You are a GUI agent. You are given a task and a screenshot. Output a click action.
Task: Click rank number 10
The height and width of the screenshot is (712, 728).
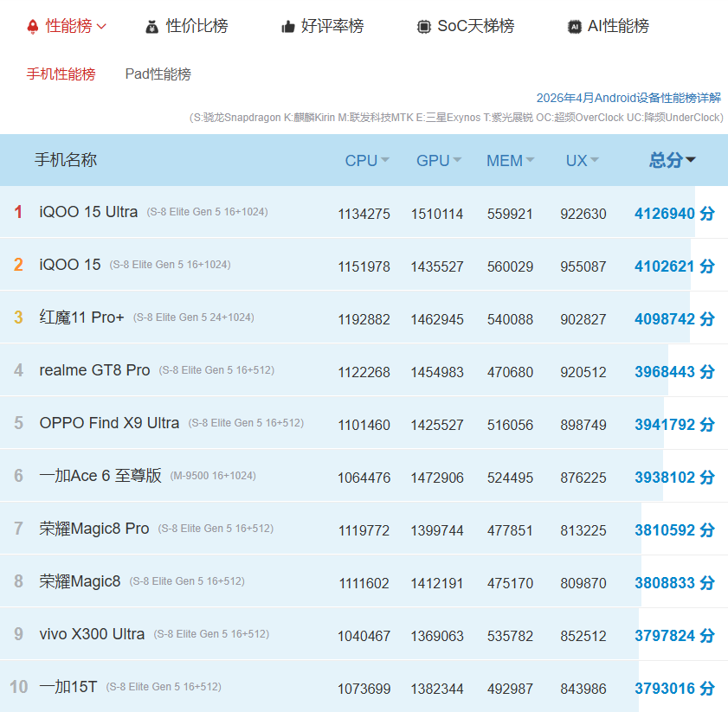pos(18,687)
